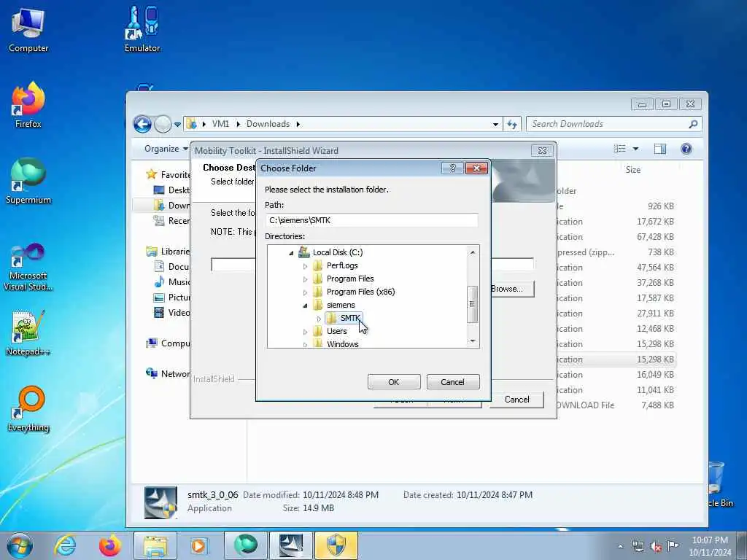Switch to the Explorer window in the taskbar
Image resolution: width=747 pixels, height=560 pixels.
(155, 545)
